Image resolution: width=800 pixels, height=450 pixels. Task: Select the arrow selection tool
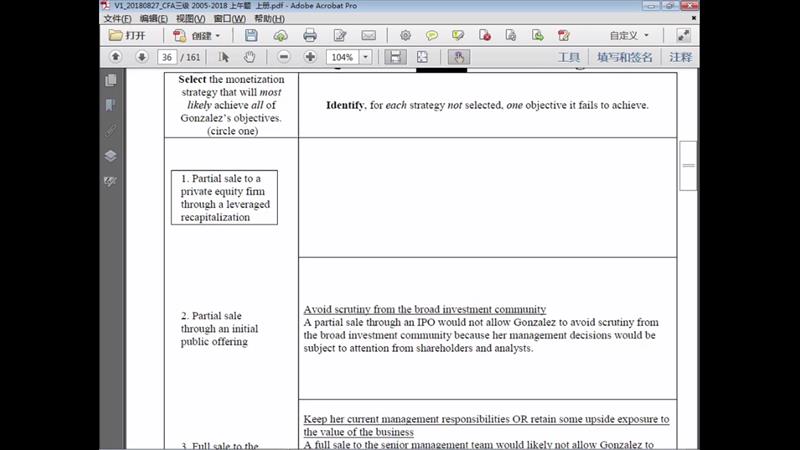point(223,57)
